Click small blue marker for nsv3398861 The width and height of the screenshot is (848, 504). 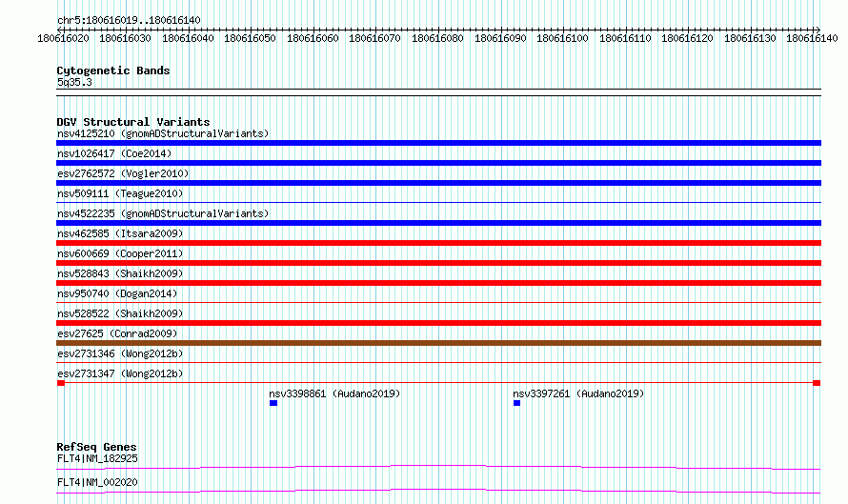pyautogui.click(x=273, y=403)
